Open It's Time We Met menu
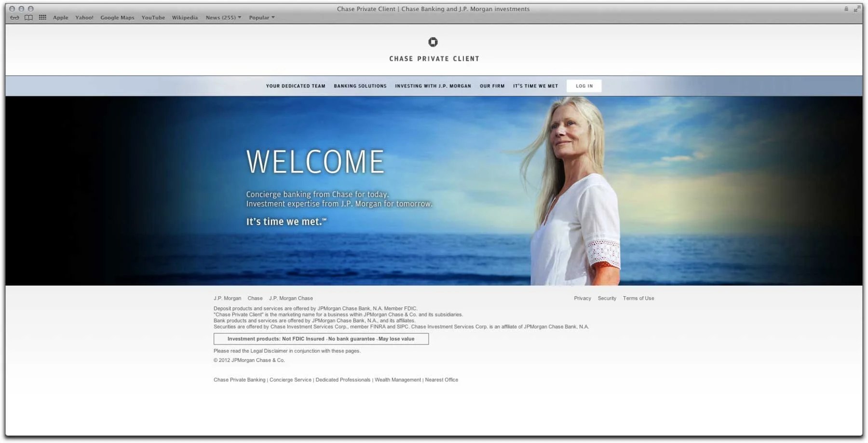Screen dimensions: 868x443 [x=535, y=86]
